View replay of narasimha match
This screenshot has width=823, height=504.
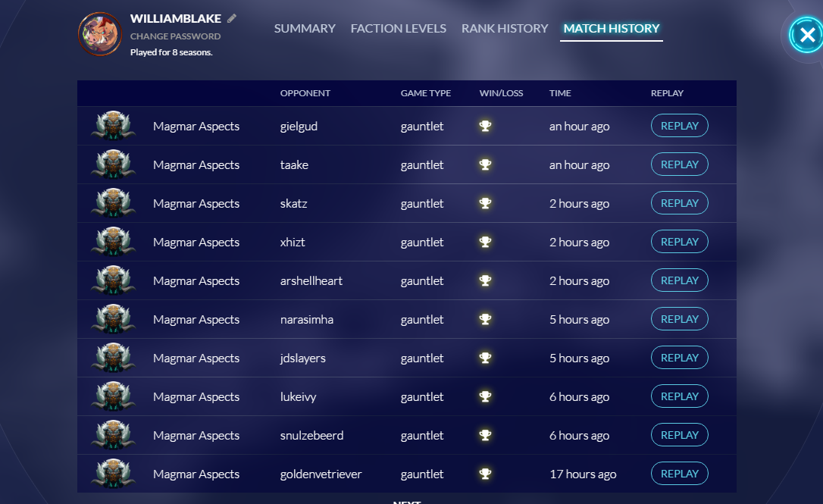[x=680, y=319]
